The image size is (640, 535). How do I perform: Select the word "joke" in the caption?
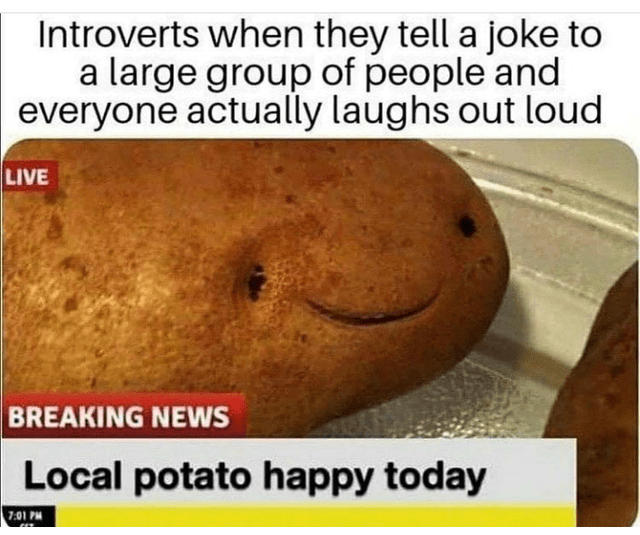(526, 38)
